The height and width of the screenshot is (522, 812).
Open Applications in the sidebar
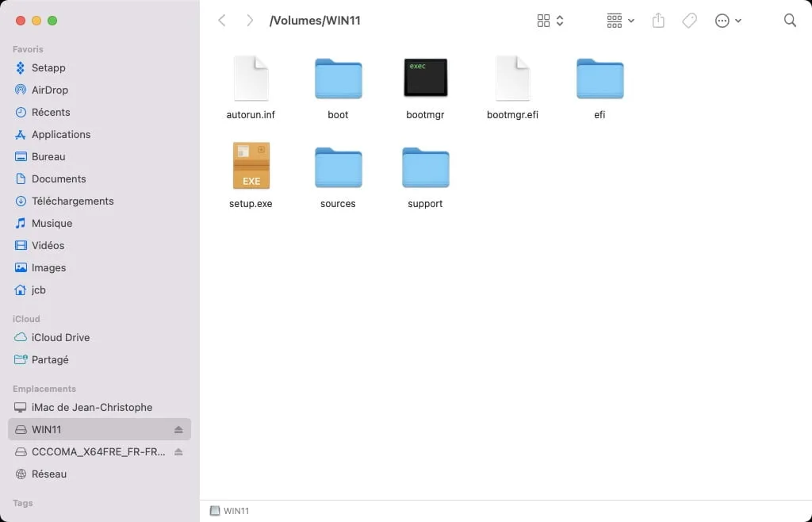[99, 135]
